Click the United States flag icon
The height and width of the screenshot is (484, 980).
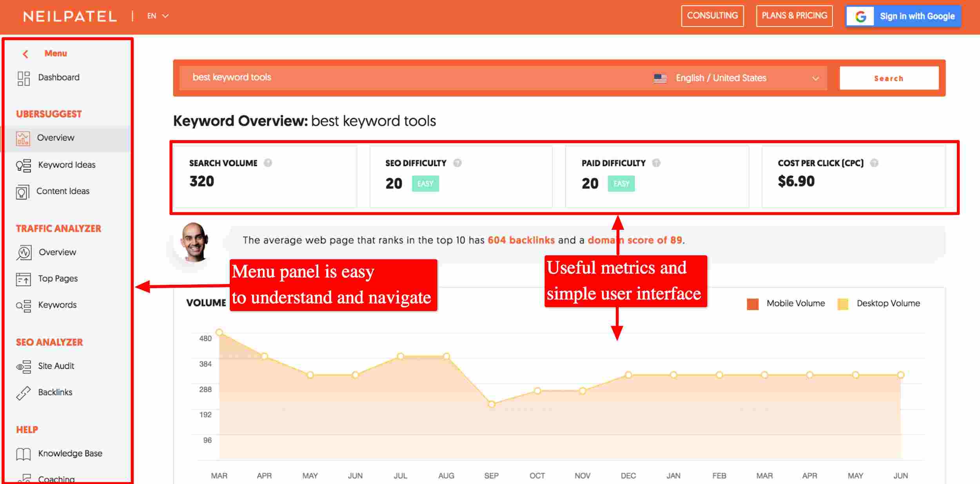tap(660, 78)
